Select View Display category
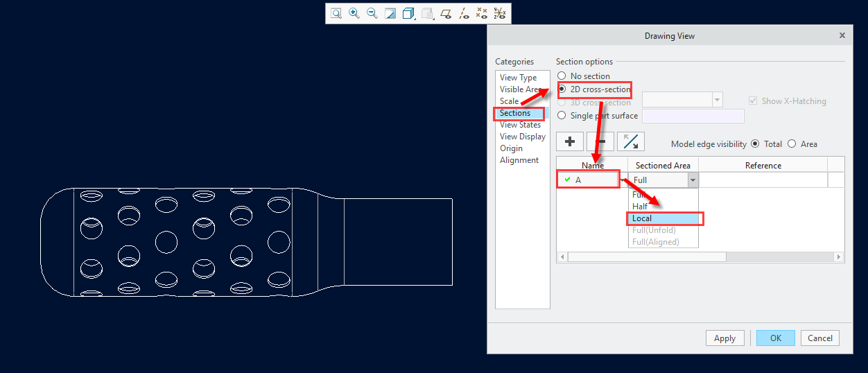The width and height of the screenshot is (868, 373). [523, 137]
